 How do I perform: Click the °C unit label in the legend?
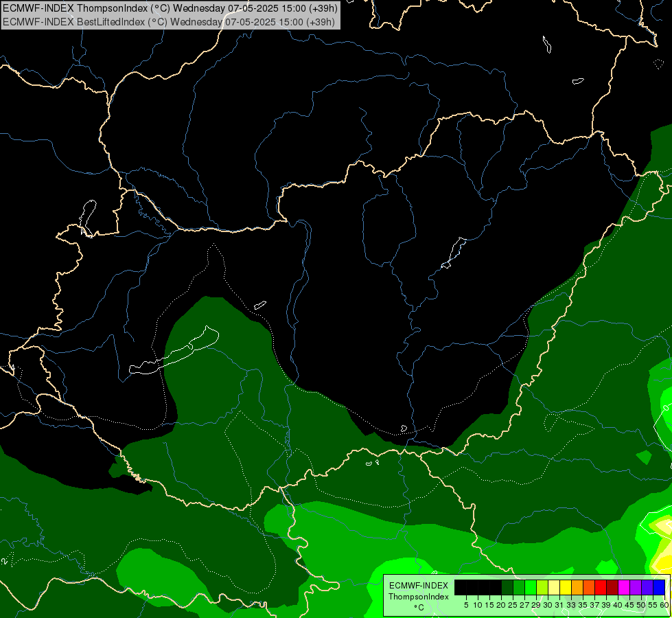(x=419, y=608)
